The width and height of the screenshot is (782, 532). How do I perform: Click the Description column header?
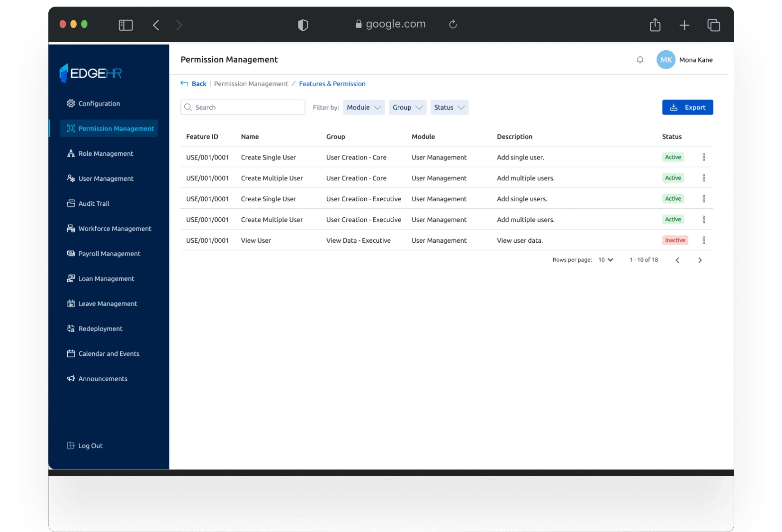pyautogui.click(x=514, y=137)
